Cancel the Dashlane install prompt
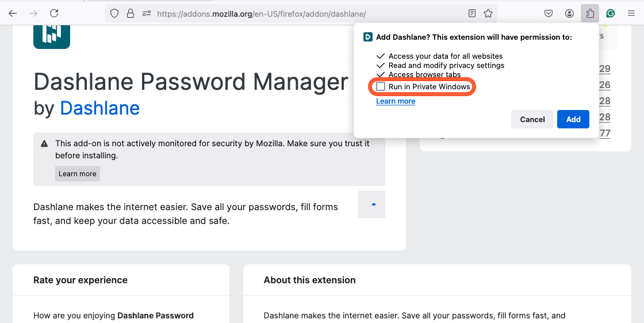 point(532,119)
